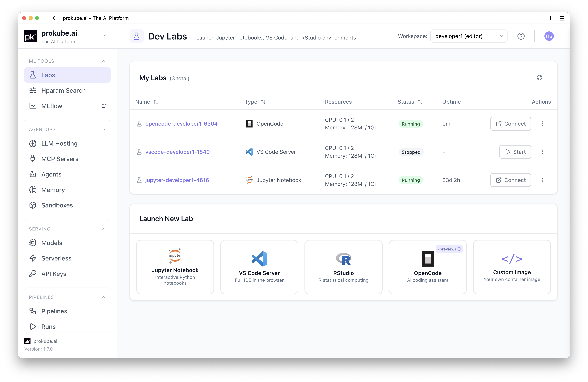Collapse the PIPELINES section
Image resolution: width=588 pixels, height=382 pixels.
pyautogui.click(x=104, y=297)
